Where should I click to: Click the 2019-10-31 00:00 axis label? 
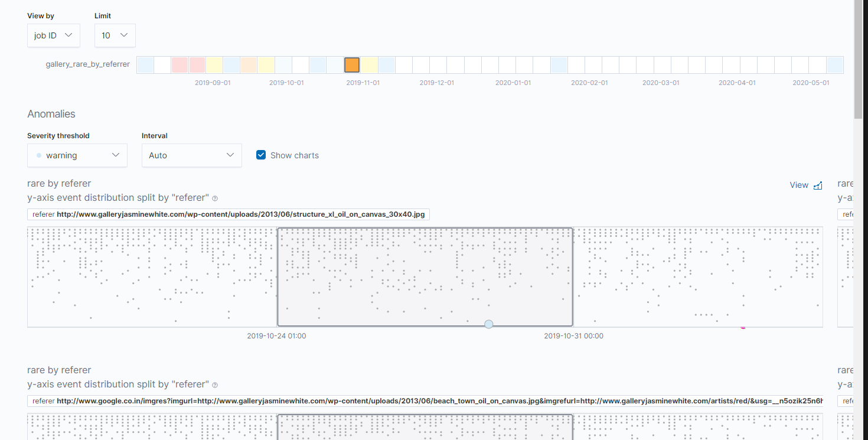point(573,336)
